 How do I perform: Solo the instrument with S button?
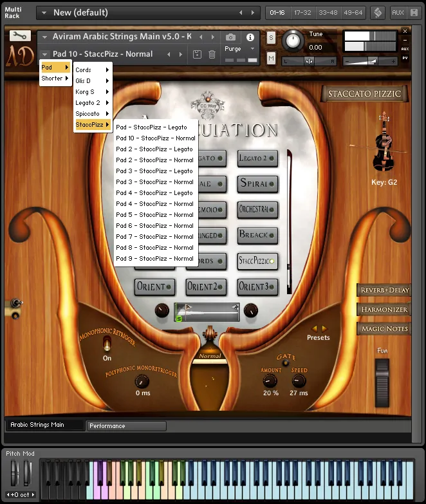point(271,38)
